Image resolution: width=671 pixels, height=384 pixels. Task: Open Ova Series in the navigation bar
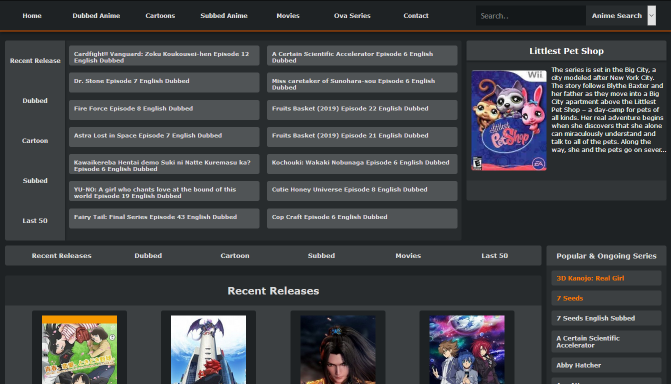tap(352, 16)
